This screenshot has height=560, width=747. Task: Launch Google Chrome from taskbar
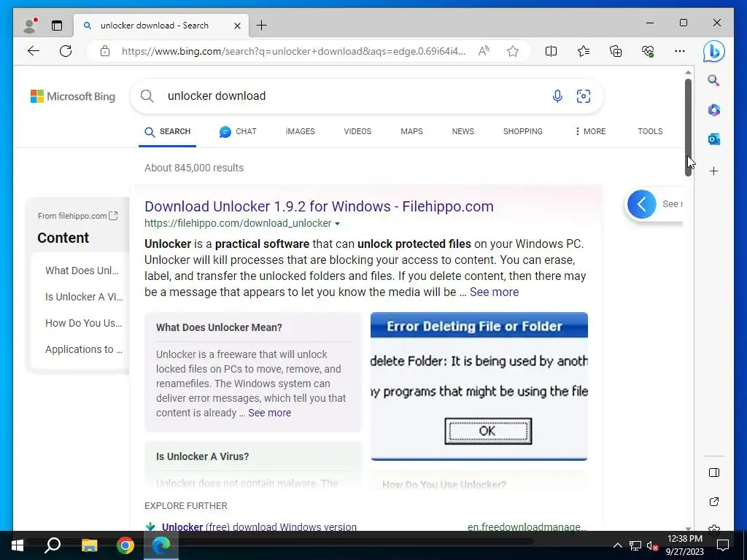tap(125, 545)
